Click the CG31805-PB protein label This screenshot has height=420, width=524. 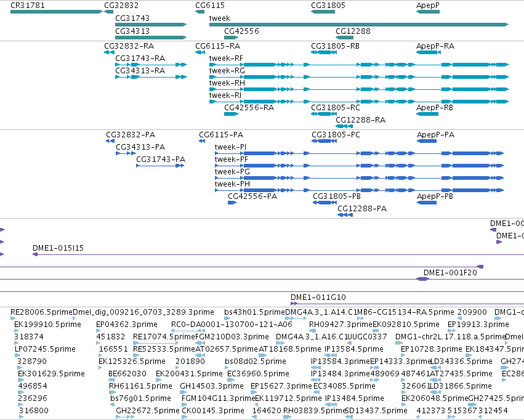click(x=337, y=196)
